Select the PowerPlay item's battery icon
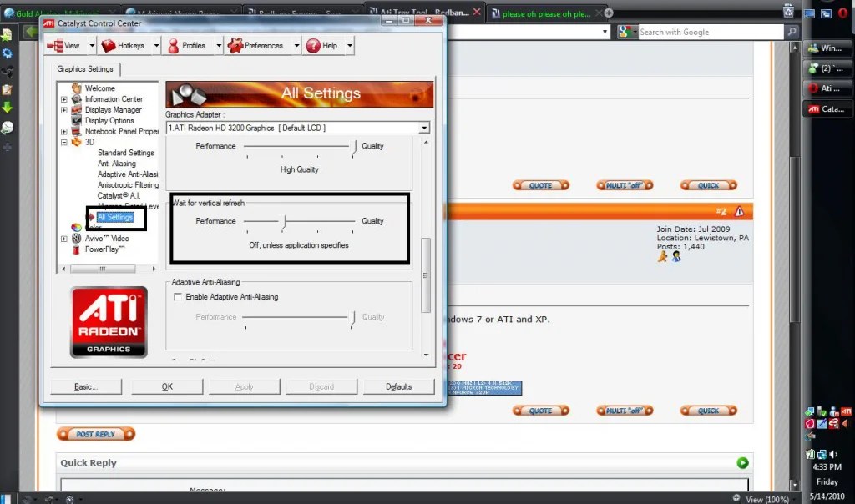 pyautogui.click(x=74, y=248)
